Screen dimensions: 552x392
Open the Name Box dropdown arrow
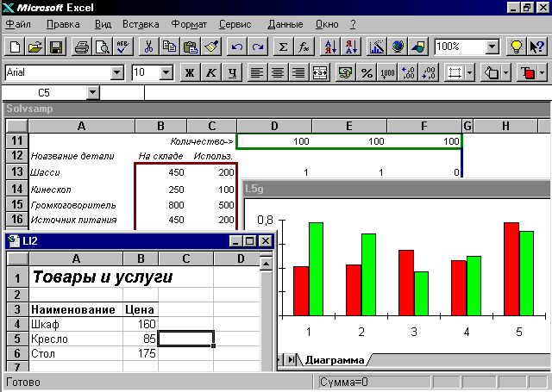tap(92, 93)
